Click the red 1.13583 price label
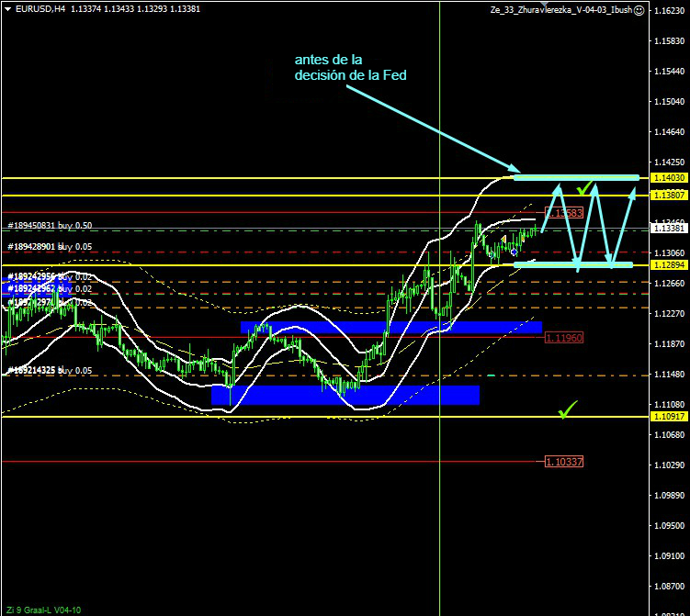The image size is (690, 616). point(563,212)
